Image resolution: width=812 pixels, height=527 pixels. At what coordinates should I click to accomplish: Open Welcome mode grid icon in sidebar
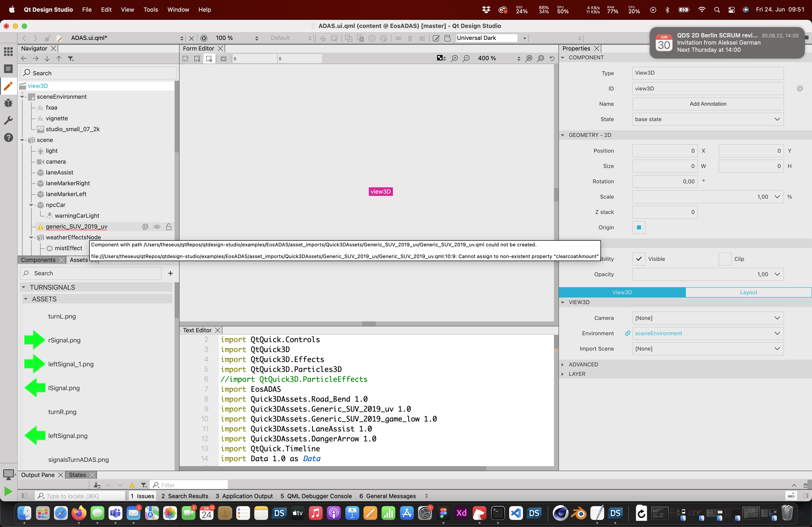tap(8, 51)
